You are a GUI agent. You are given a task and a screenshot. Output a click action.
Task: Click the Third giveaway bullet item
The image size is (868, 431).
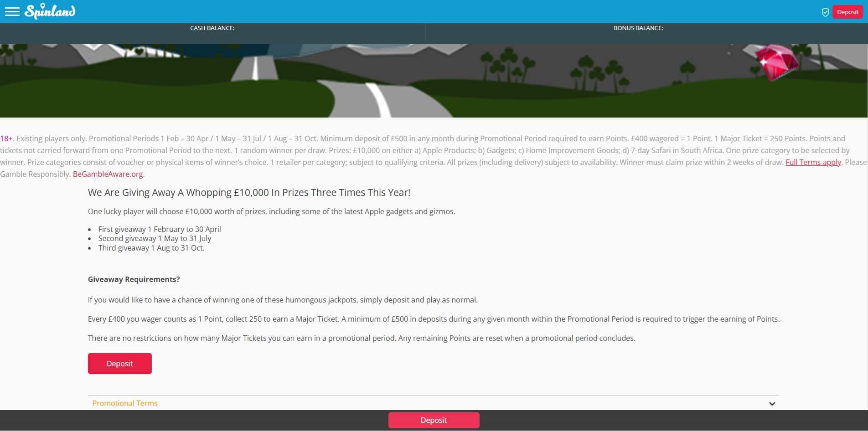click(x=151, y=248)
